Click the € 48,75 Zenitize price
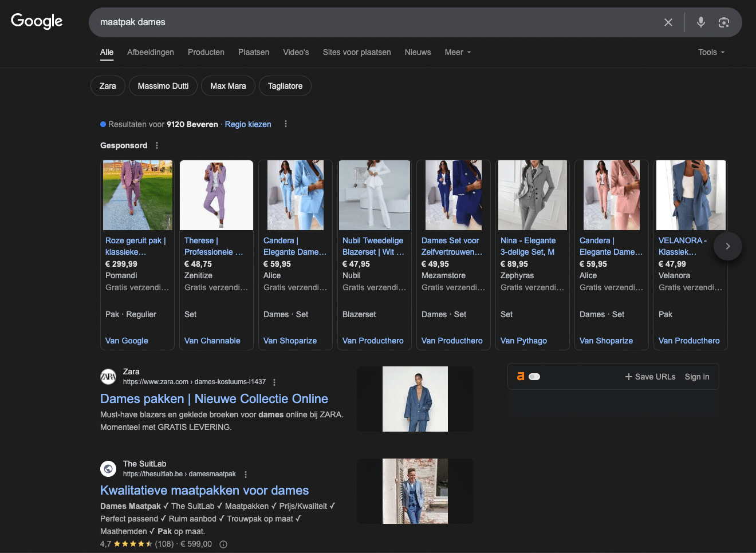 click(198, 264)
